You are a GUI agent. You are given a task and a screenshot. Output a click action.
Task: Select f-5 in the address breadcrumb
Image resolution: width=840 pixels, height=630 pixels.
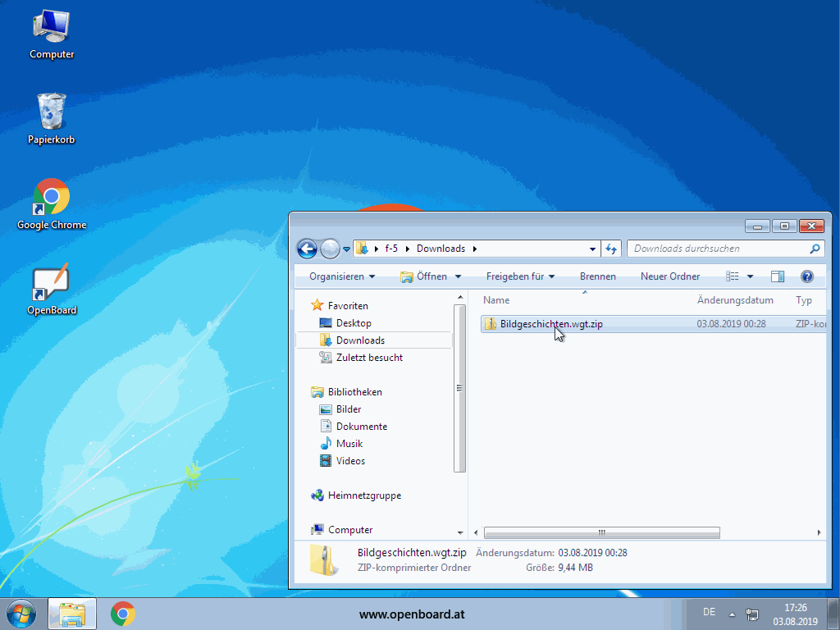[x=391, y=249]
